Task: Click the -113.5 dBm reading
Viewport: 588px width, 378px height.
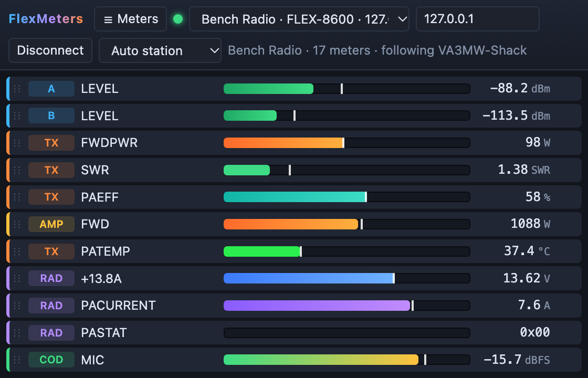Action: [517, 115]
